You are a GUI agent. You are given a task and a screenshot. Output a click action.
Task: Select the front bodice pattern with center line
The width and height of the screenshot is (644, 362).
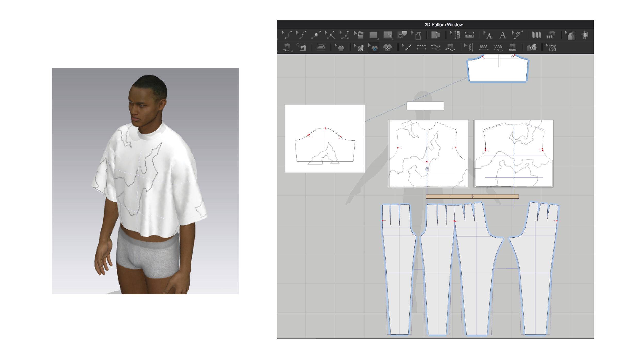click(x=428, y=154)
